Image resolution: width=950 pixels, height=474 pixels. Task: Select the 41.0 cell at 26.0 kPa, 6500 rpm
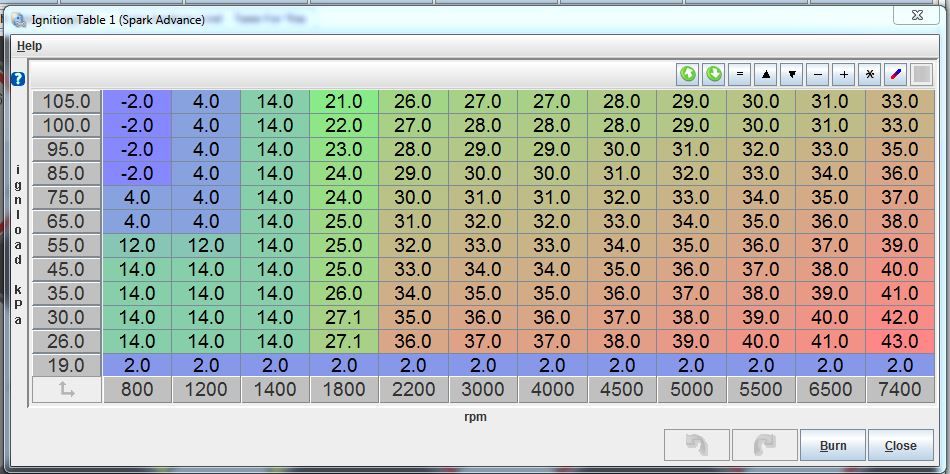[x=830, y=341]
